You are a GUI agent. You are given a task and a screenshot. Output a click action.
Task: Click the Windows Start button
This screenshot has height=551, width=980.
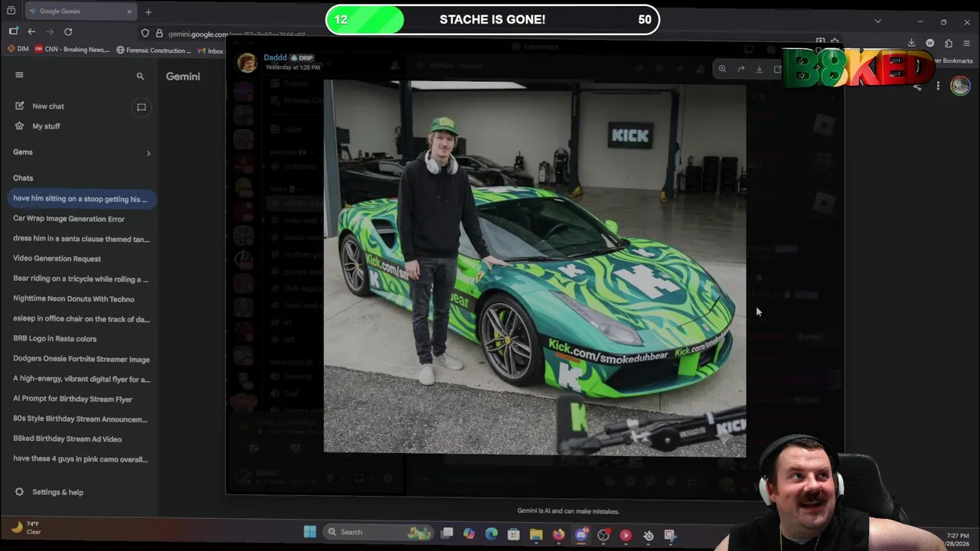tap(310, 532)
